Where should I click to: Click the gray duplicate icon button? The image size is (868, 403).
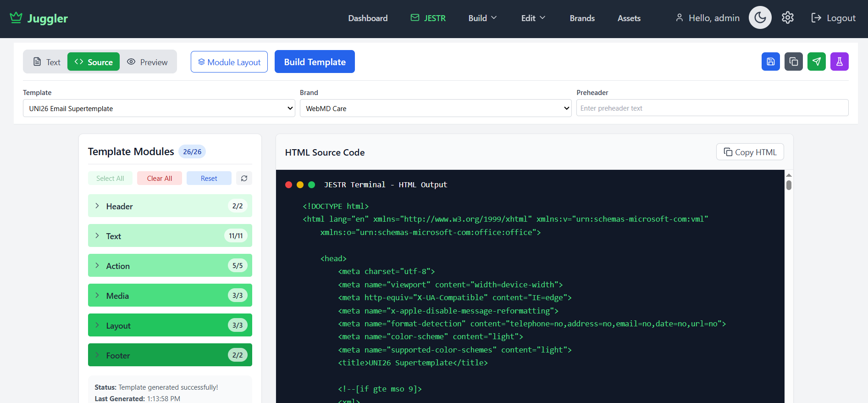point(793,62)
